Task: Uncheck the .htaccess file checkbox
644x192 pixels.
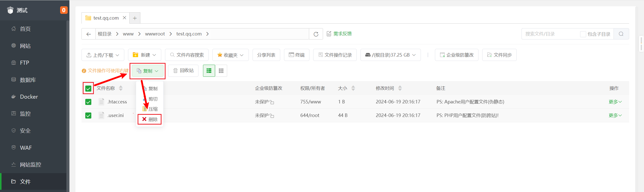Action: click(x=88, y=102)
